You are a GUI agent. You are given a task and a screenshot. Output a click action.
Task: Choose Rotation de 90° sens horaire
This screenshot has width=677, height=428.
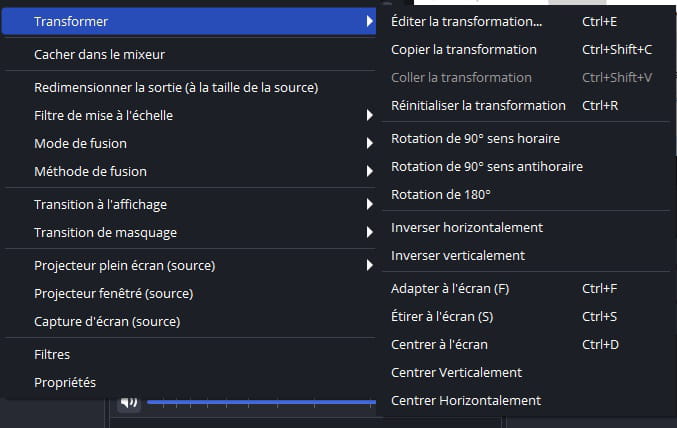[525, 138]
